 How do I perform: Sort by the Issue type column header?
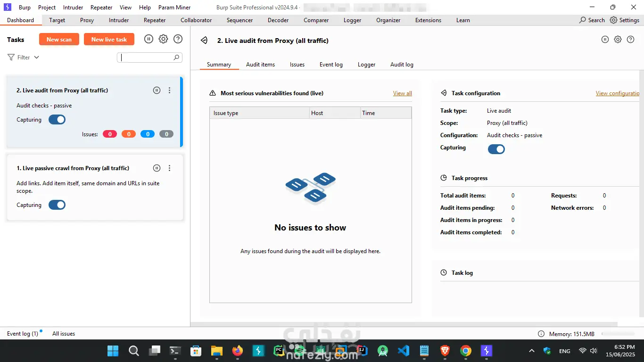[259, 113]
